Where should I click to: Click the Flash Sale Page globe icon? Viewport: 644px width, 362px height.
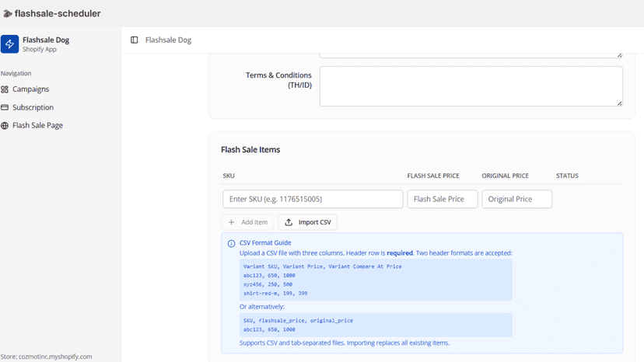pos(5,126)
